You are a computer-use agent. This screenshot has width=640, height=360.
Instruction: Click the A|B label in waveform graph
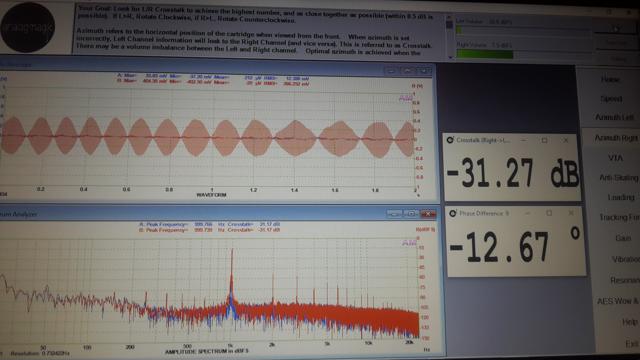[405, 99]
